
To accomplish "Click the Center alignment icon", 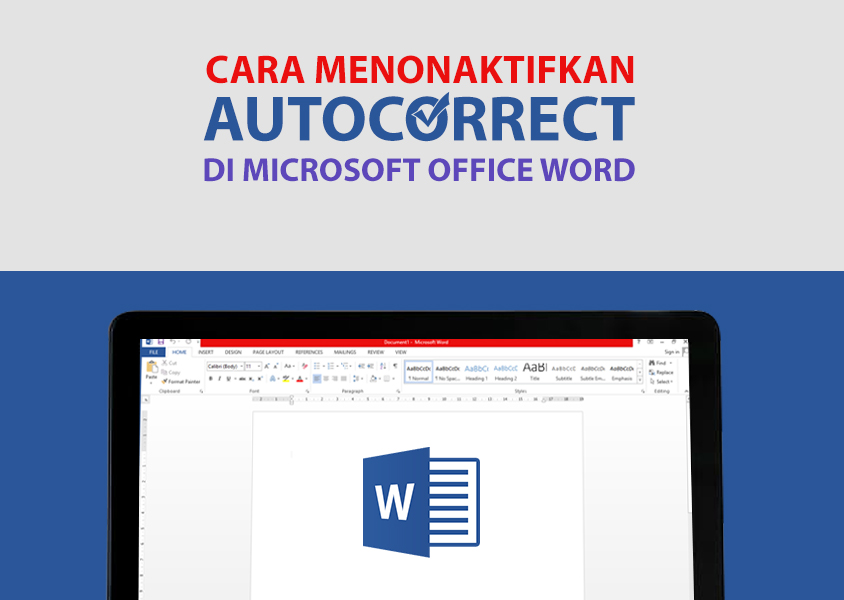I will (x=326, y=379).
